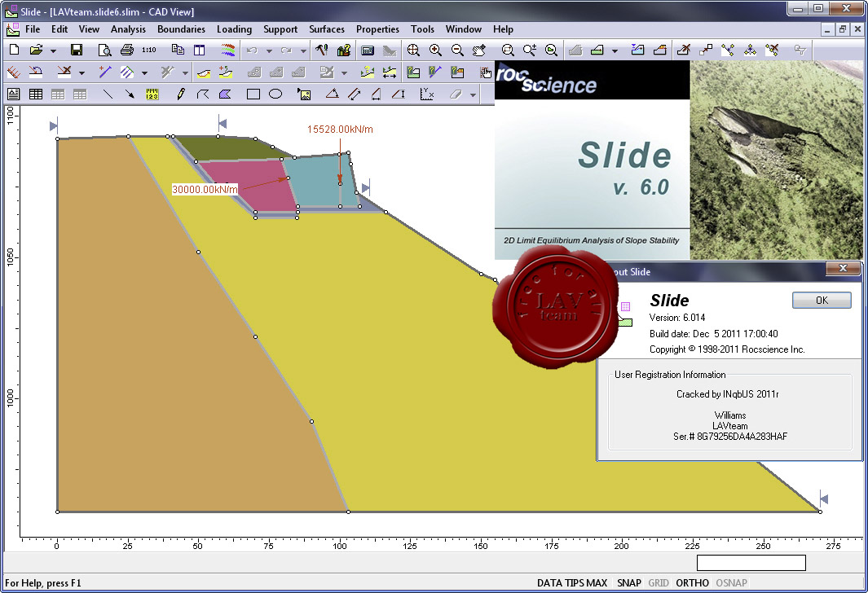868x593 pixels.
Task: Toggle GRID in the status bar
Action: tap(659, 583)
